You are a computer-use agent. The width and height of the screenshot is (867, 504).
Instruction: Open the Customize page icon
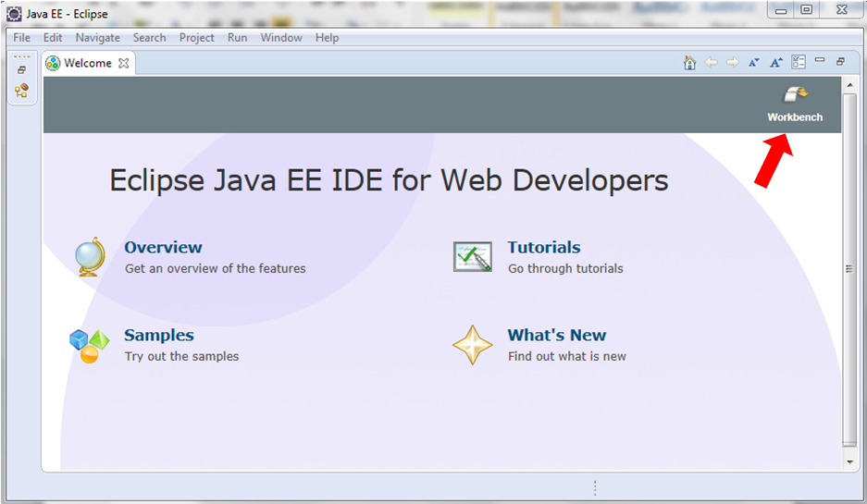pos(799,63)
